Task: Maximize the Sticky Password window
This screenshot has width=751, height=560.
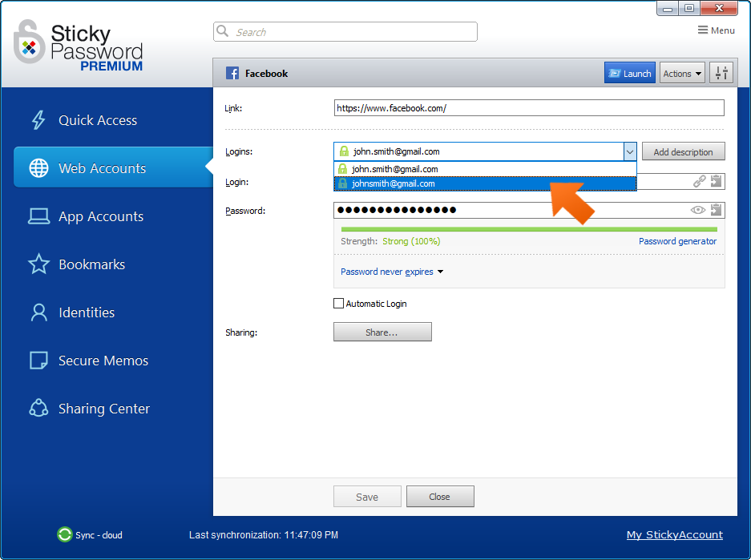Action: click(x=688, y=9)
